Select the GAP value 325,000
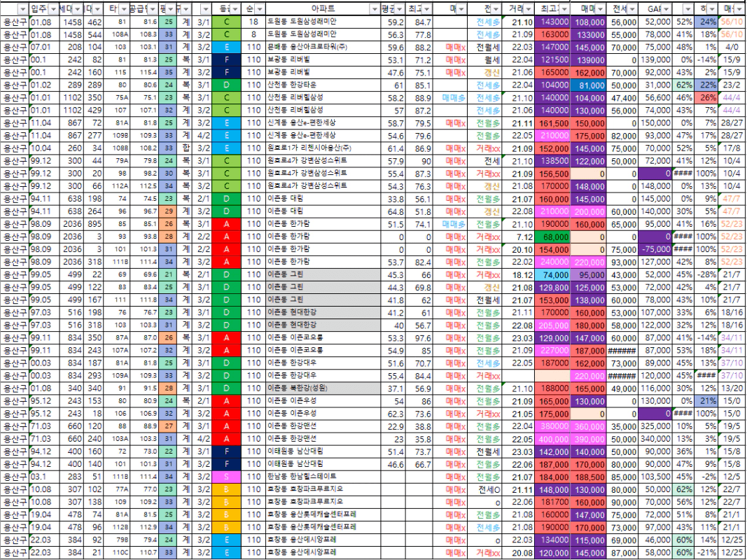Image resolution: width=747 pixels, height=560 pixels. (x=655, y=426)
